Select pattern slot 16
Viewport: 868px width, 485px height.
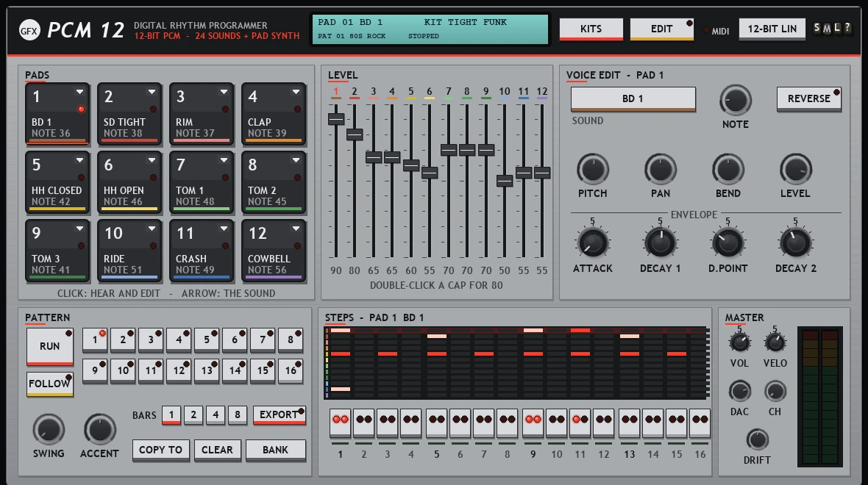291,370
